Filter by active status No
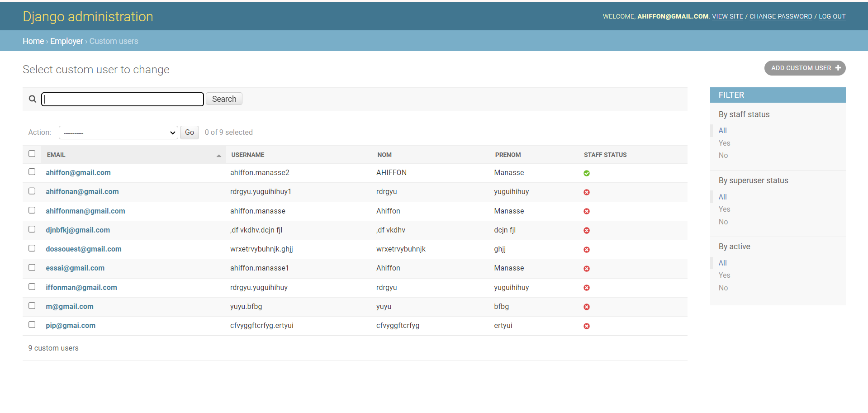The image size is (868, 413). (723, 288)
